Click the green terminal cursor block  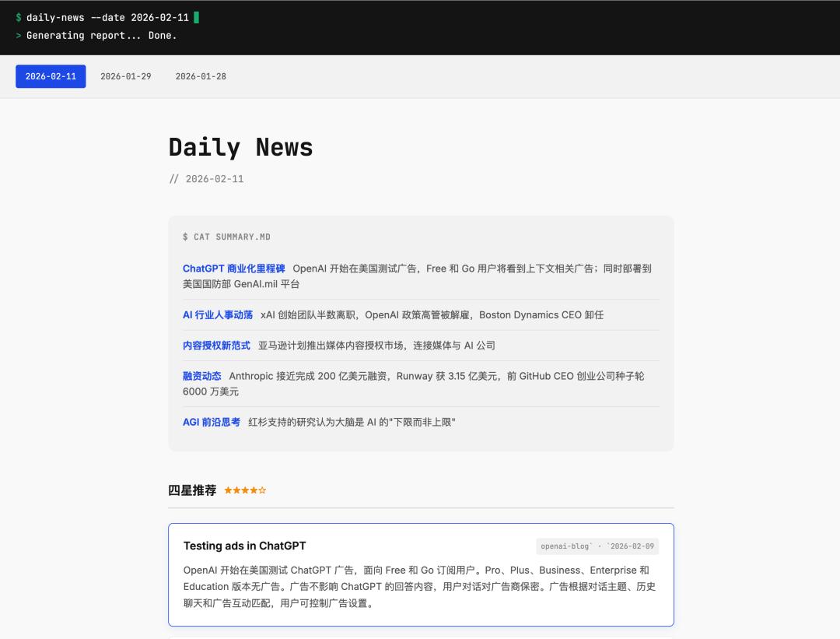[196, 18]
